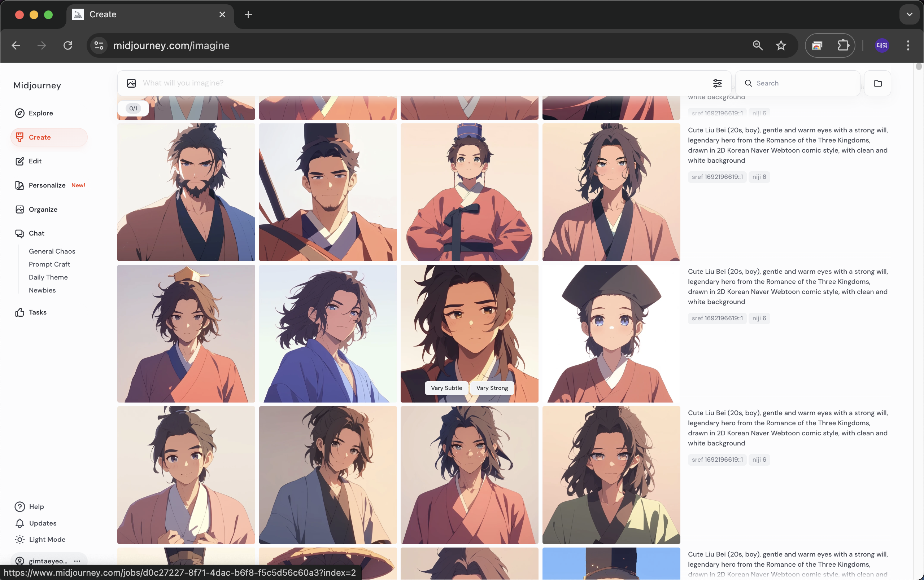This screenshot has width=924, height=580.
Task: Open image of girl with wide black hat
Action: (611, 334)
